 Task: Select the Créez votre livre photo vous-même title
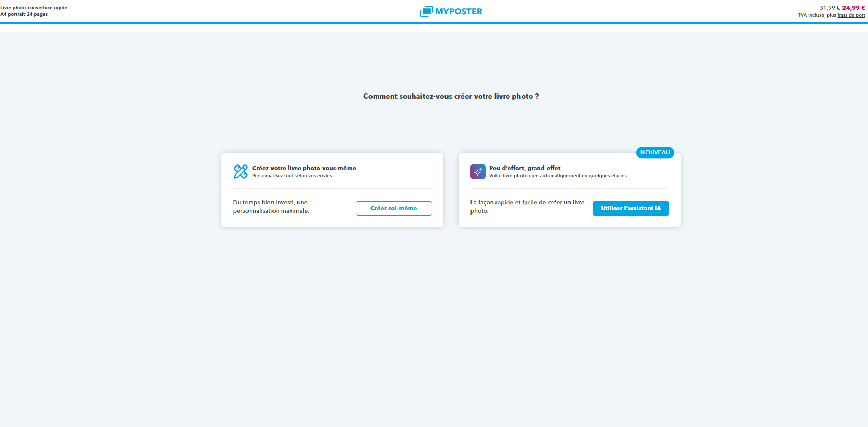coord(304,168)
